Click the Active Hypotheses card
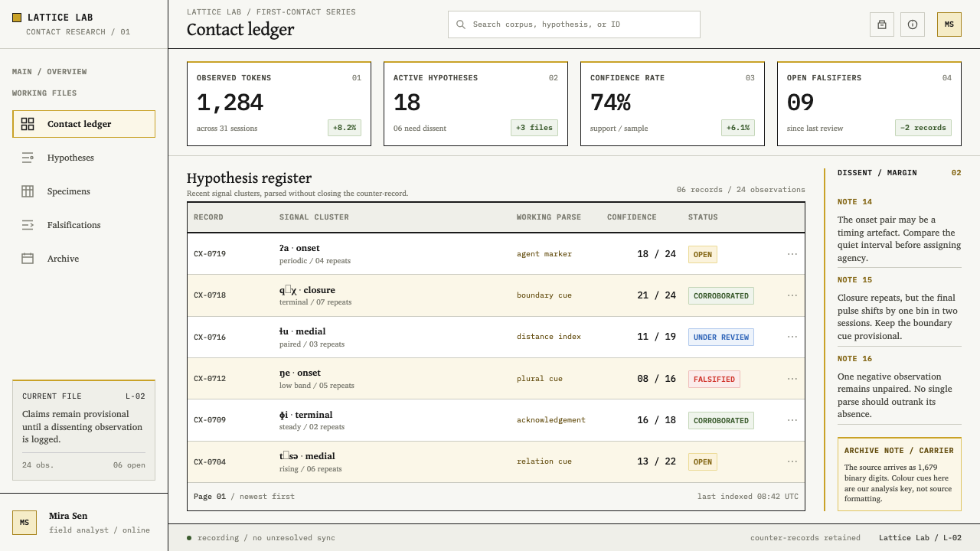 tap(475, 104)
